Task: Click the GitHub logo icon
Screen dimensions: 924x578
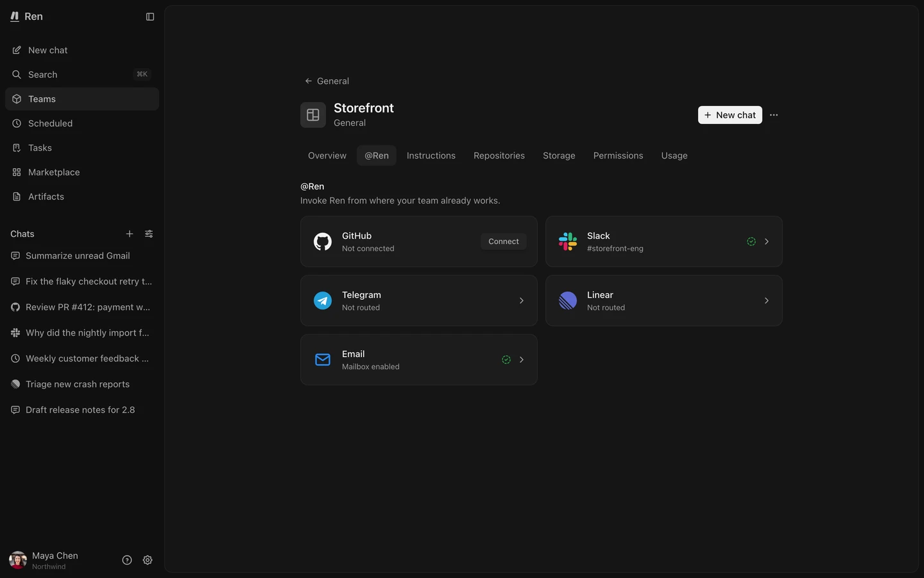Action: click(x=323, y=241)
